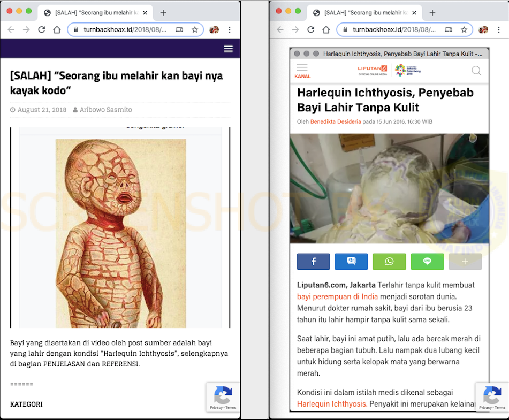Reload the page in left browser window
Screen dimensions: 509x420
tap(42, 30)
